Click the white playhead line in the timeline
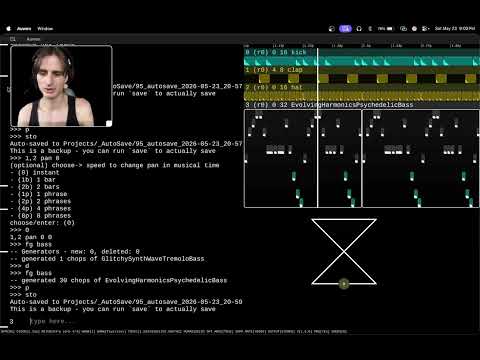 coord(318,128)
